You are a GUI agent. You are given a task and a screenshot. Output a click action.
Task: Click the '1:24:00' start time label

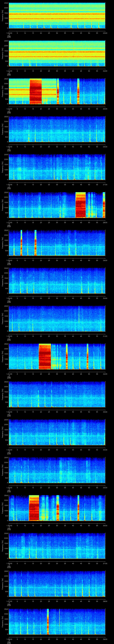9,109
